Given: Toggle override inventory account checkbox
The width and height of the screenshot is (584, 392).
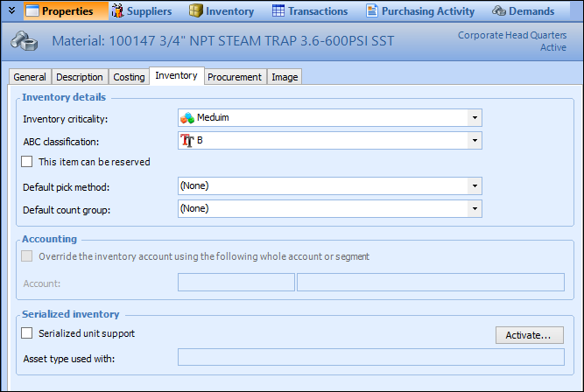Looking at the screenshot, I should (x=27, y=256).
